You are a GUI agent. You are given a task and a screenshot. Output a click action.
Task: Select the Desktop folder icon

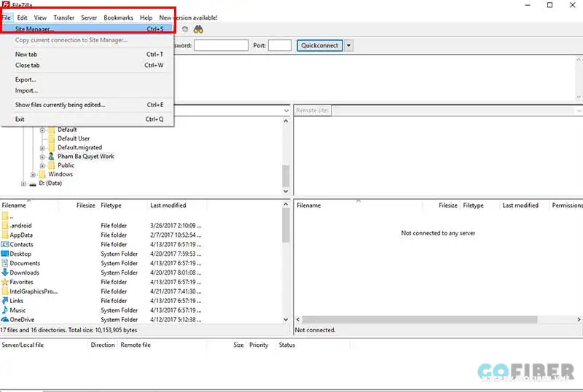point(5,254)
